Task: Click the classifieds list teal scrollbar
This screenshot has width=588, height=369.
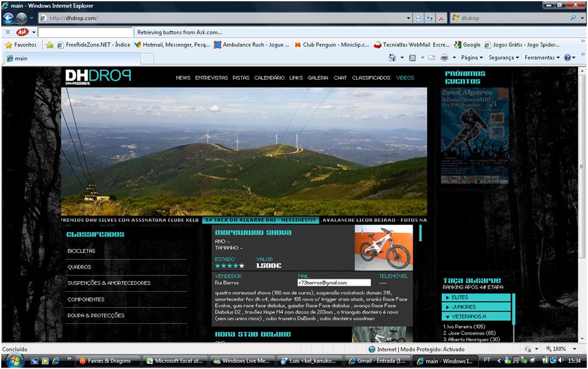Action: [x=421, y=233]
